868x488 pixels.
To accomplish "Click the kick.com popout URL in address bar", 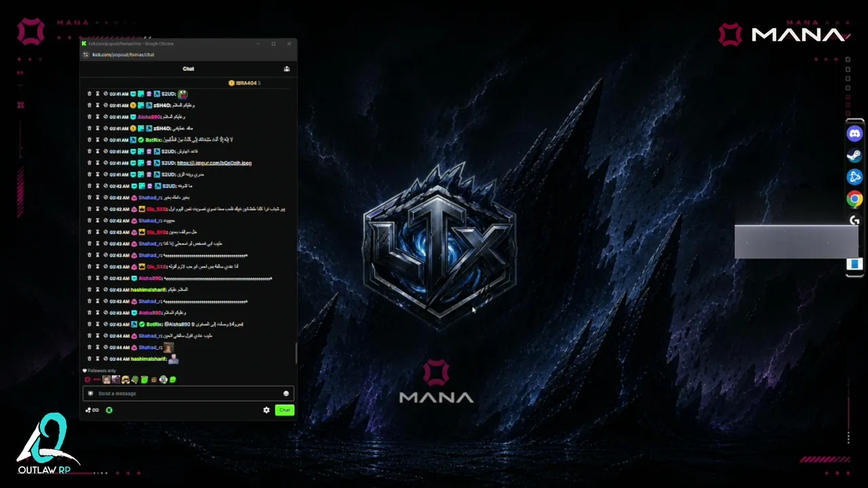I will click(x=123, y=54).
